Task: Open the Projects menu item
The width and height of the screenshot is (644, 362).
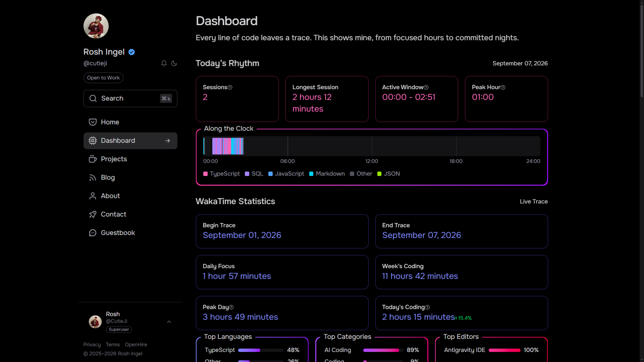Action: coord(130,159)
